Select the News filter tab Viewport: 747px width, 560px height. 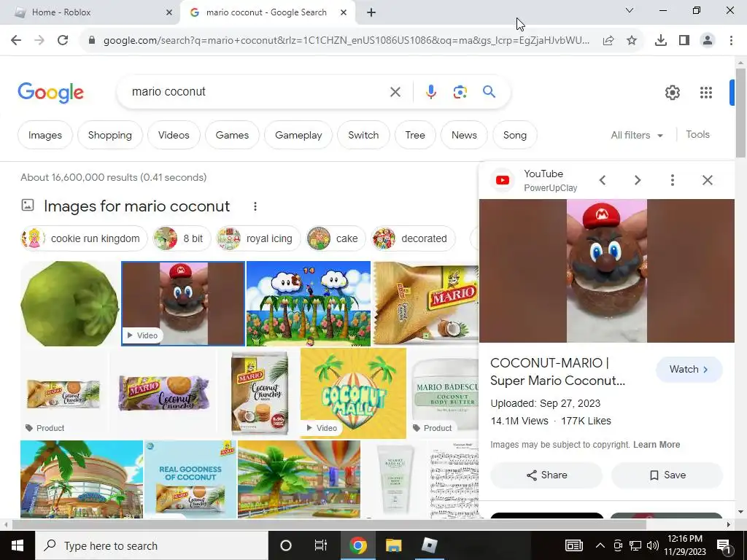click(x=464, y=135)
